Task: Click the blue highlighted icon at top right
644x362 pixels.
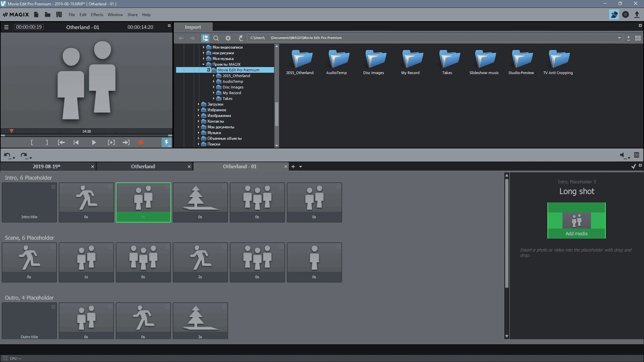Action: point(614,15)
